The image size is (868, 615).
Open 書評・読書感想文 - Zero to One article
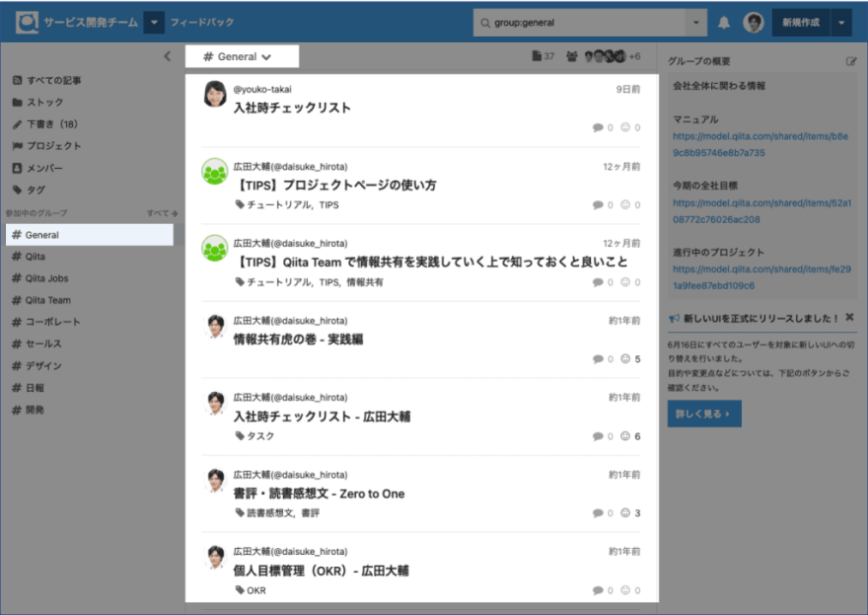pyautogui.click(x=319, y=494)
